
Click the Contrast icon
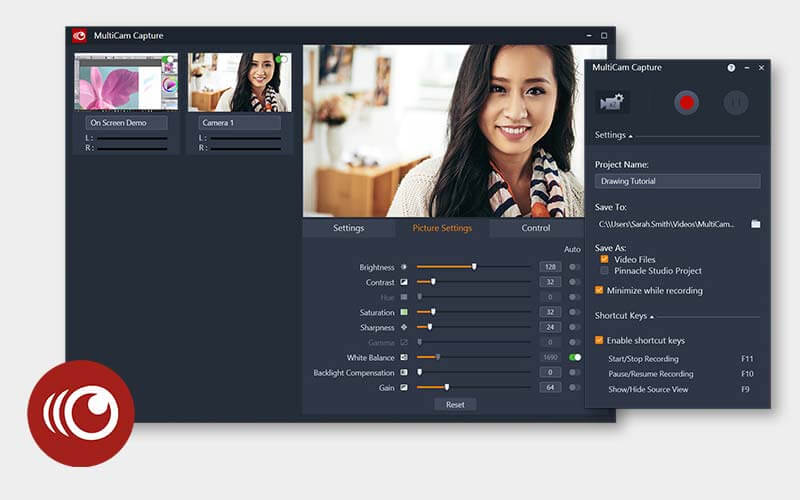pos(404,283)
